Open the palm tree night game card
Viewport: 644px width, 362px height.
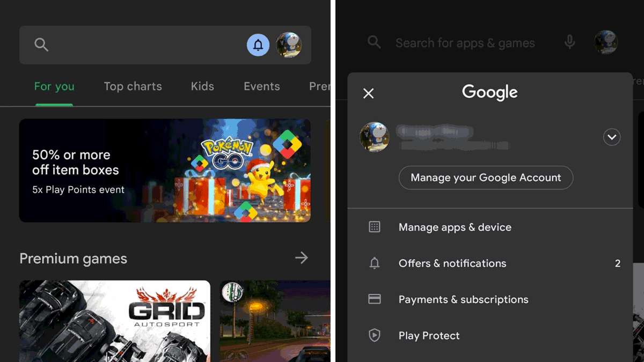click(275, 321)
